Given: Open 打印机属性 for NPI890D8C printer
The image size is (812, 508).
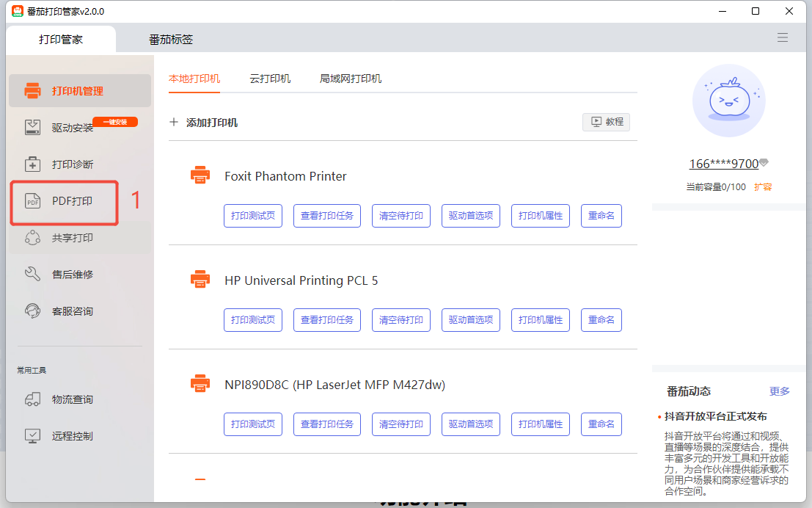Looking at the screenshot, I should point(541,424).
